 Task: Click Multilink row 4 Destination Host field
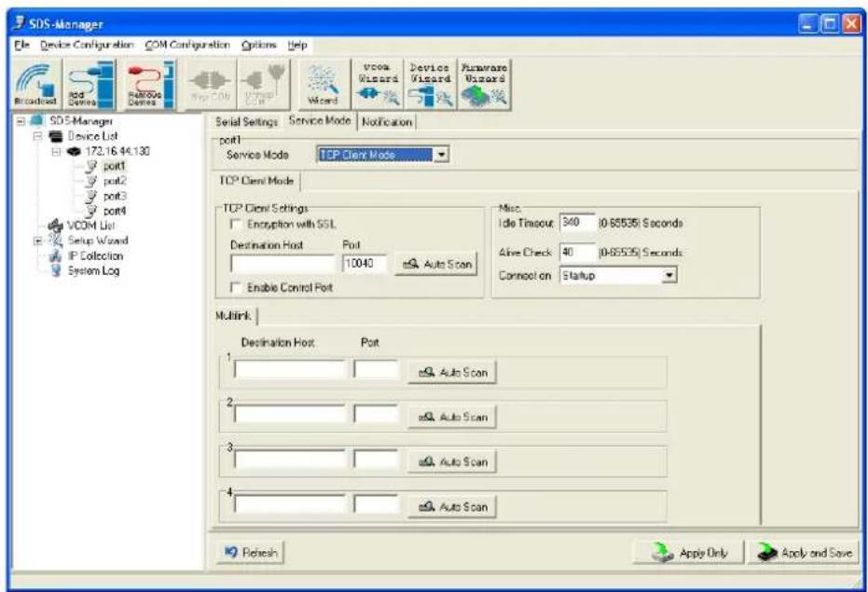(x=290, y=503)
